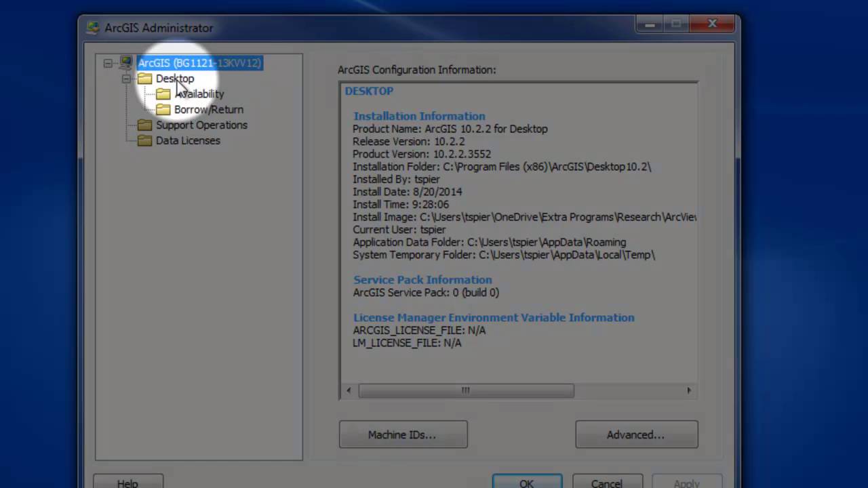868x488 pixels.
Task: Click the scroll left arrow in info panel
Action: tap(349, 390)
